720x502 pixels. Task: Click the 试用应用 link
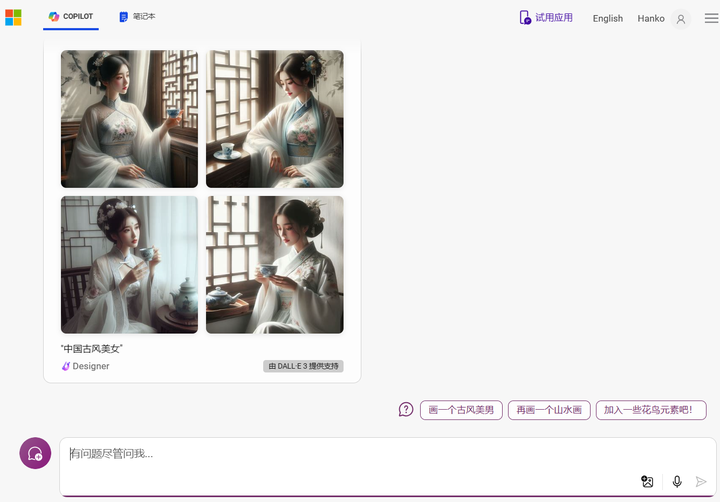point(546,18)
